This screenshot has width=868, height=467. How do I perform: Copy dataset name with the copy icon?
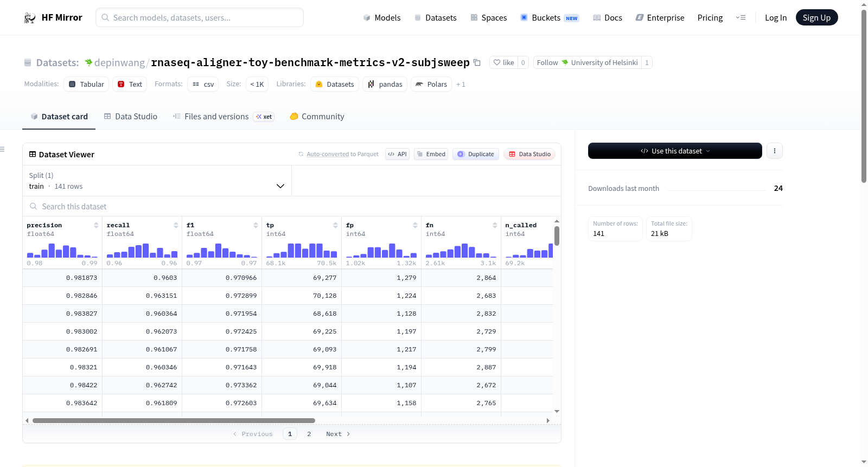(477, 62)
